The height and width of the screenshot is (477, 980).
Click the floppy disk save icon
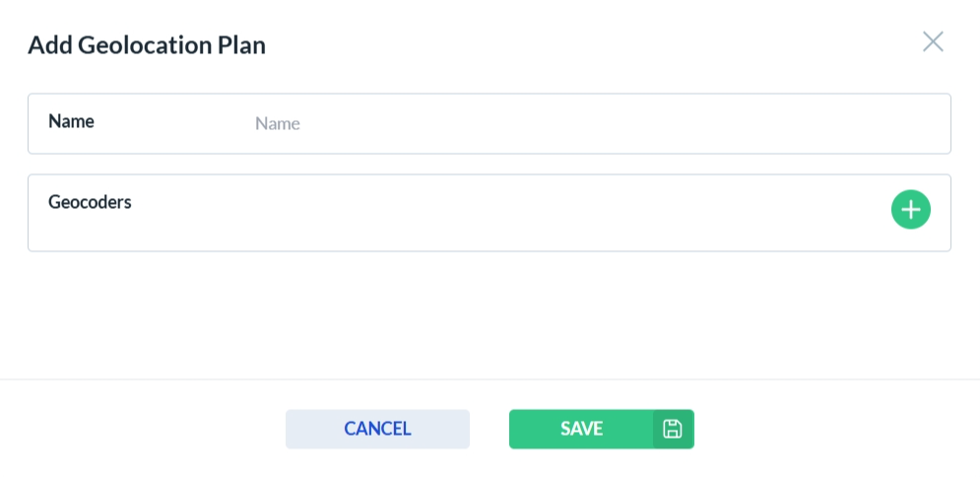tap(673, 429)
